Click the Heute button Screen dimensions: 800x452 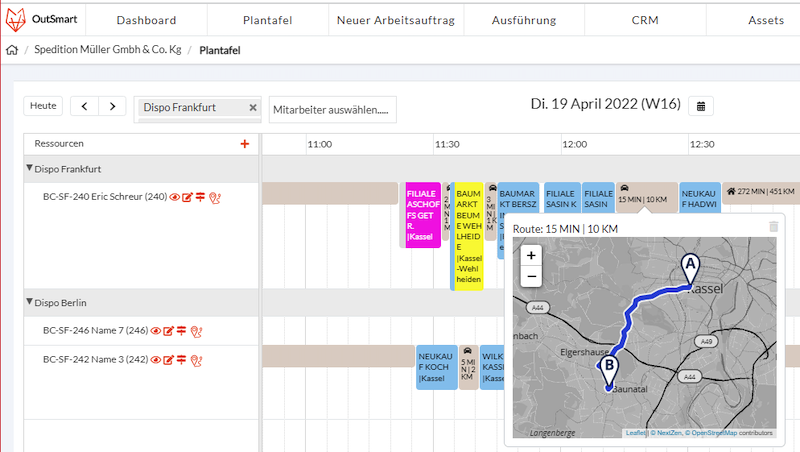point(43,106)
